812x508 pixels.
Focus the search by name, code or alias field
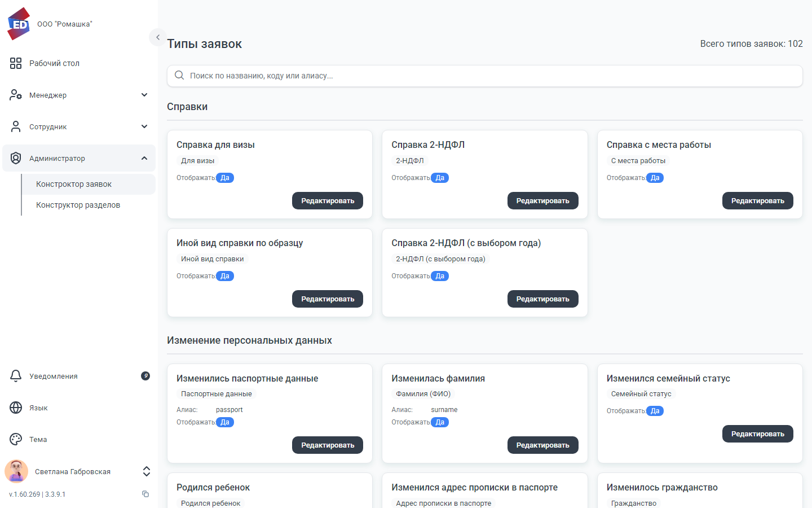tap(485, 76)
